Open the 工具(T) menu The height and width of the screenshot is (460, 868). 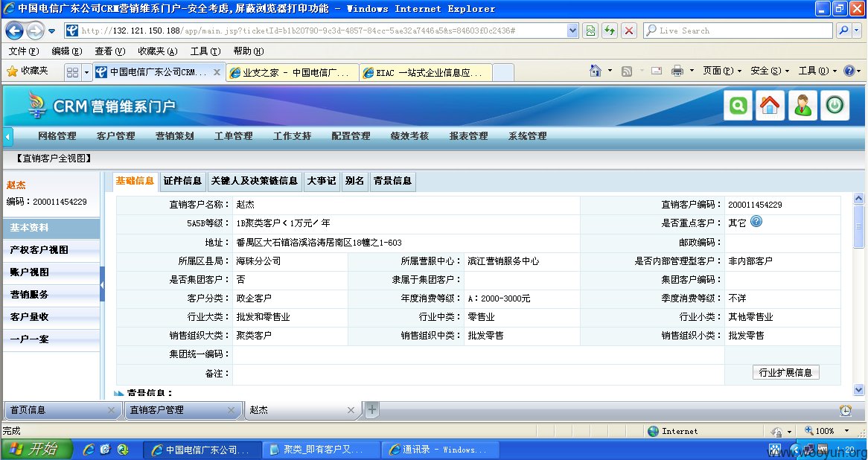(x=205, y=51)
